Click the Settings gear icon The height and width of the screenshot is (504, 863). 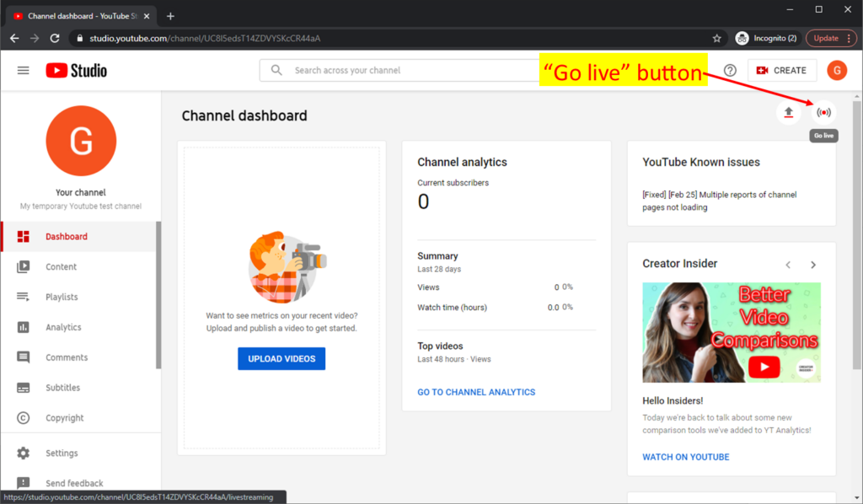(23, 453)
